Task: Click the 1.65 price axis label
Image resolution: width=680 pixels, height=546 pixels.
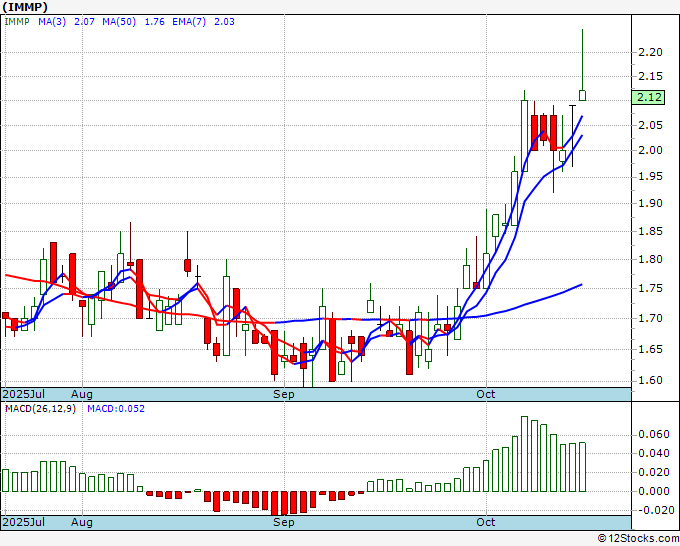Action: (650, 350)
